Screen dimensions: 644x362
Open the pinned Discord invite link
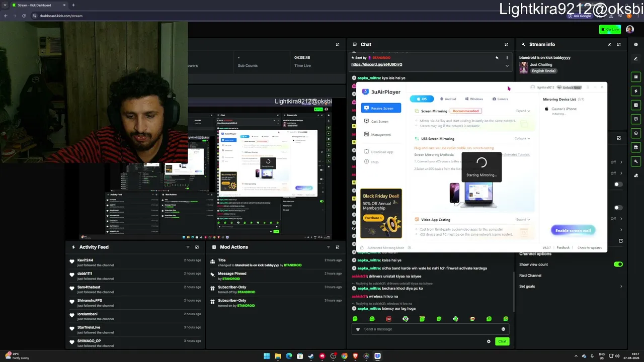tap(376, 64)
